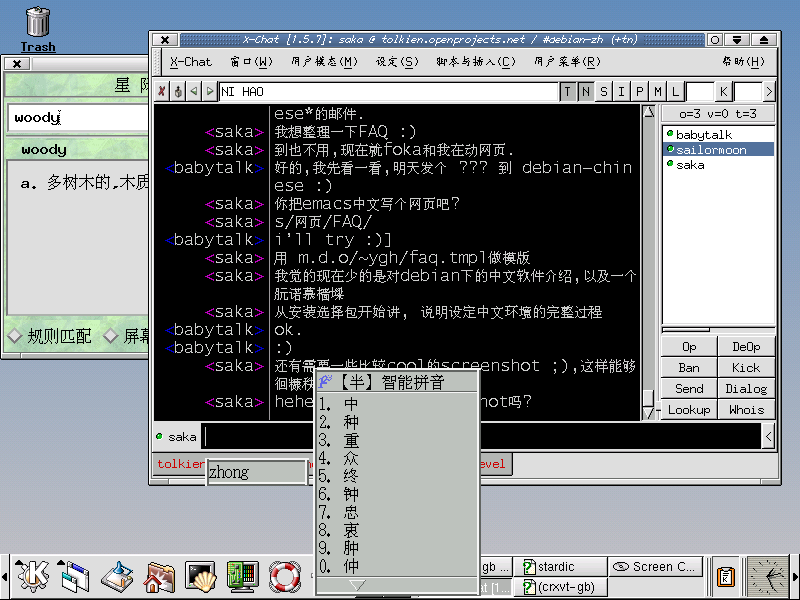The image size is (800, 600).
Task: Enable the 规则匹配 radio option
Action: [x=14, y=336]
